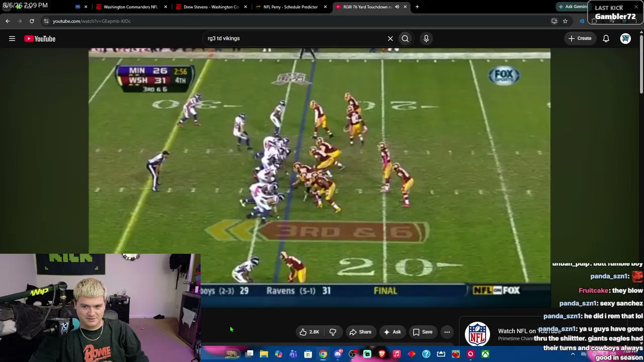Click the Create button
The height and width of the screenshot is (362, 644).
click(x=580, y=38)
